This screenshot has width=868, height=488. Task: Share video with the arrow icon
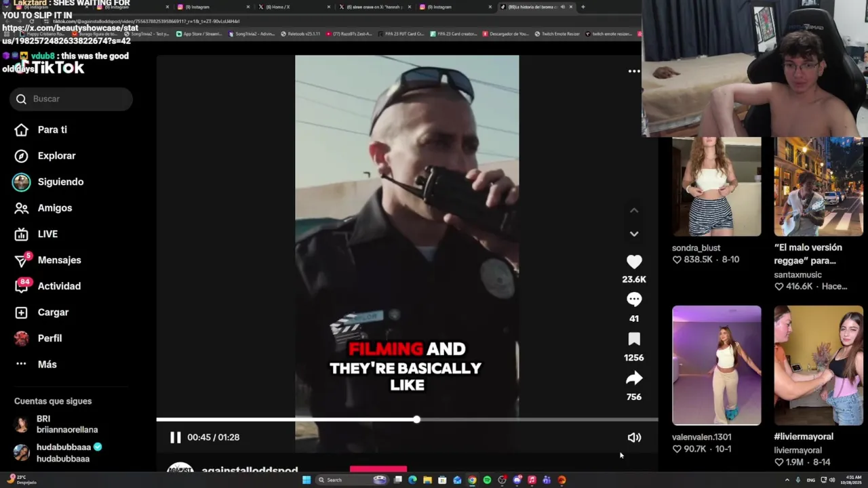tap(634, 378)
